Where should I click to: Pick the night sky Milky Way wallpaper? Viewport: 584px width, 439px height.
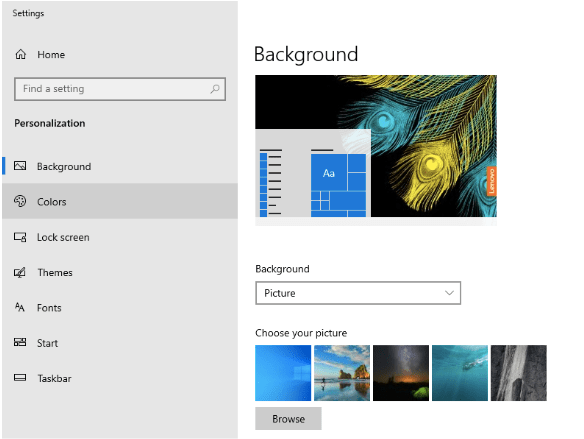[401, 373]
